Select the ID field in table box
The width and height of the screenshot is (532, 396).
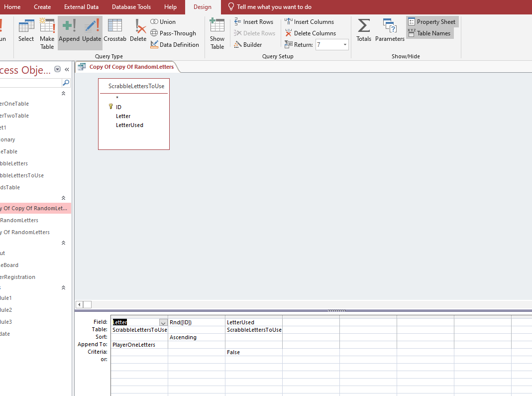(x=118, y=107)
